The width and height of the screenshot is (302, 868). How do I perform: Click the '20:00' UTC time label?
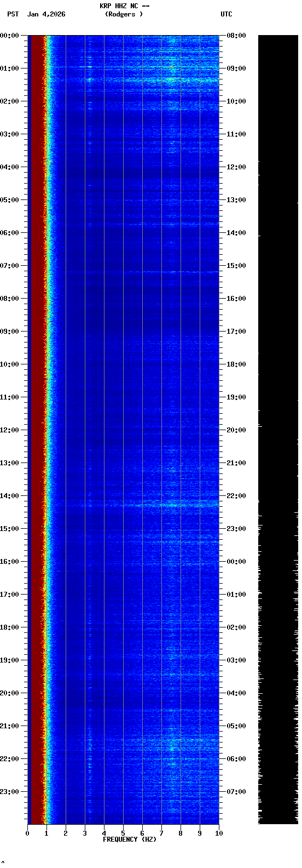pos(236,430)
